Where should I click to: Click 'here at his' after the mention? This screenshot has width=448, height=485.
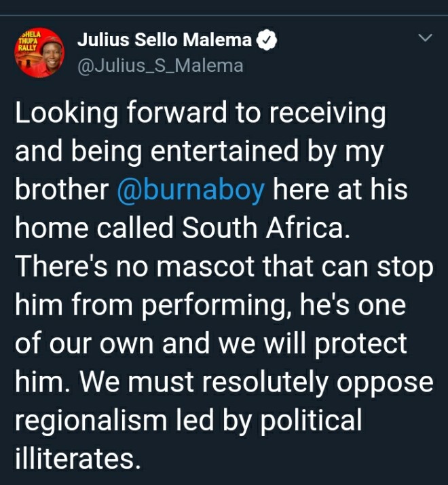click(x=340, y=189)
